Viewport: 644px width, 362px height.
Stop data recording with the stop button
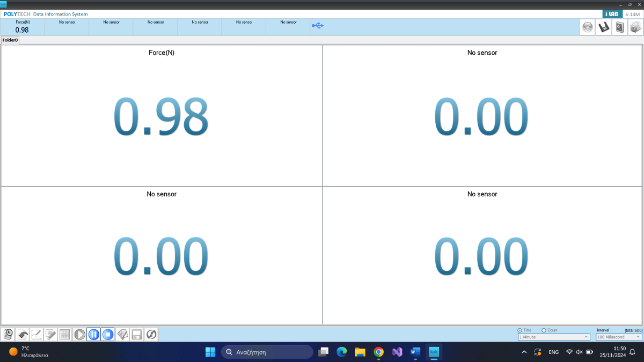click(108, 335)
